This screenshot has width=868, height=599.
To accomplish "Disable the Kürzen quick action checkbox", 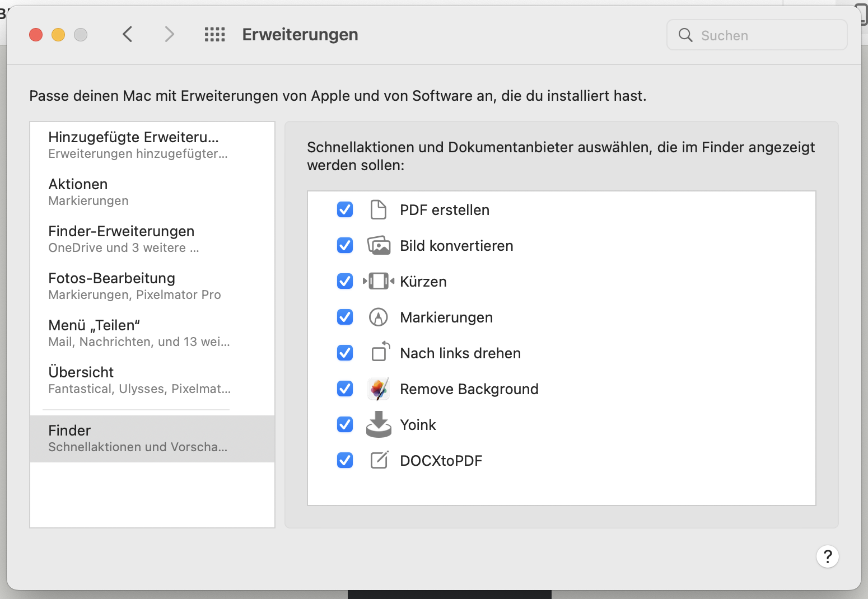I will (345, 282).
